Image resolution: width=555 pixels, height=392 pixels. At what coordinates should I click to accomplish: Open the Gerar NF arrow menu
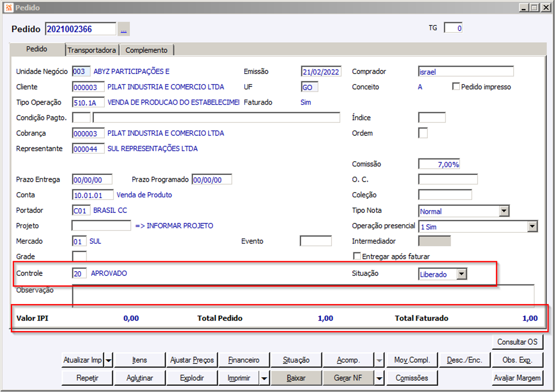click(379, 378)
